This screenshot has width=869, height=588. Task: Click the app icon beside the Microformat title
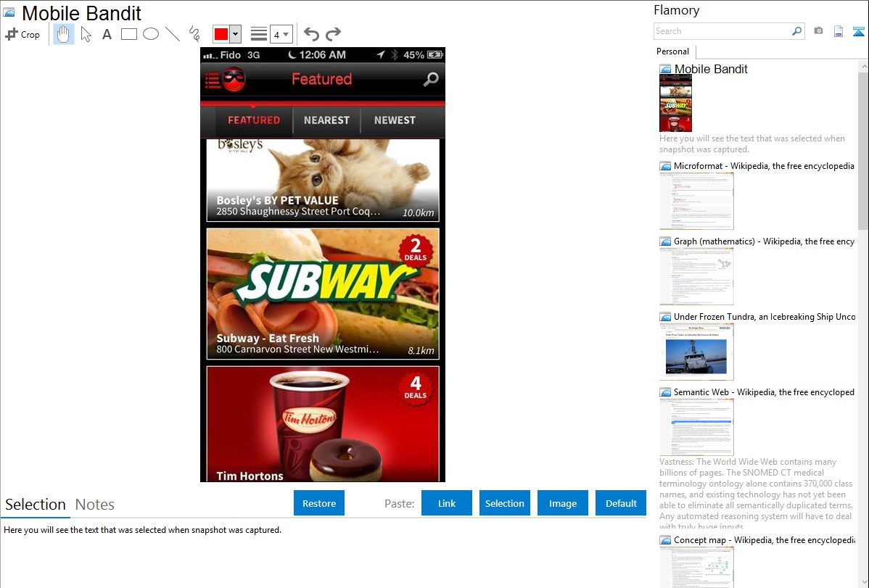(x=665, y=166)
